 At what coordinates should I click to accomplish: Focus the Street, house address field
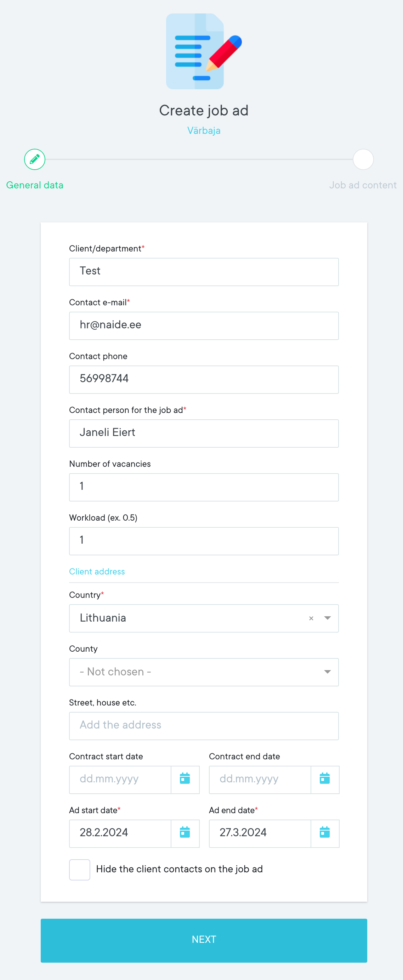tap(204, 725)
